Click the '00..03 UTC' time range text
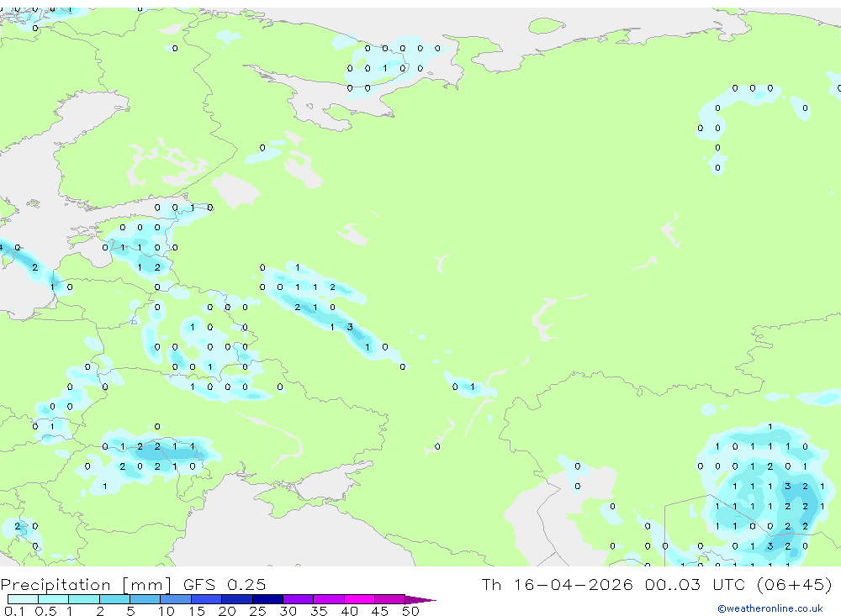This screenshot has height=616, width=841. (695, 584)
